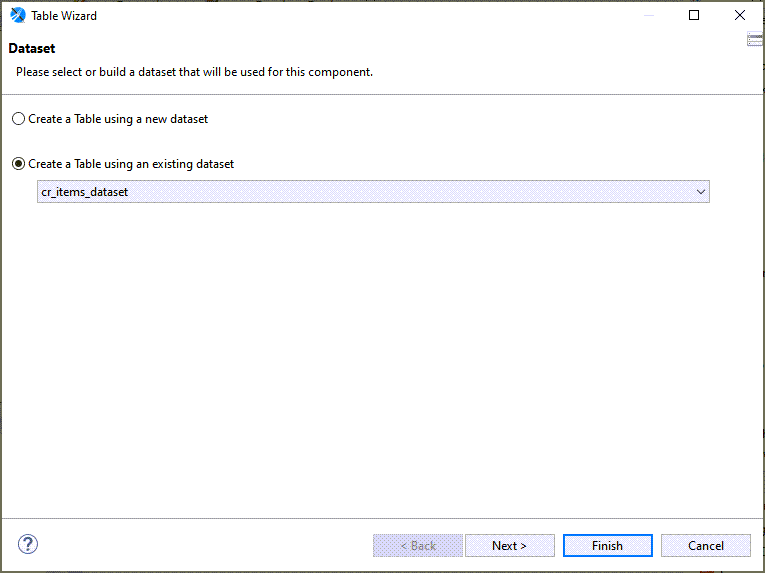Click 'Create a Table using a new dataset' label

pyautogui.click(x=118, y=119)
